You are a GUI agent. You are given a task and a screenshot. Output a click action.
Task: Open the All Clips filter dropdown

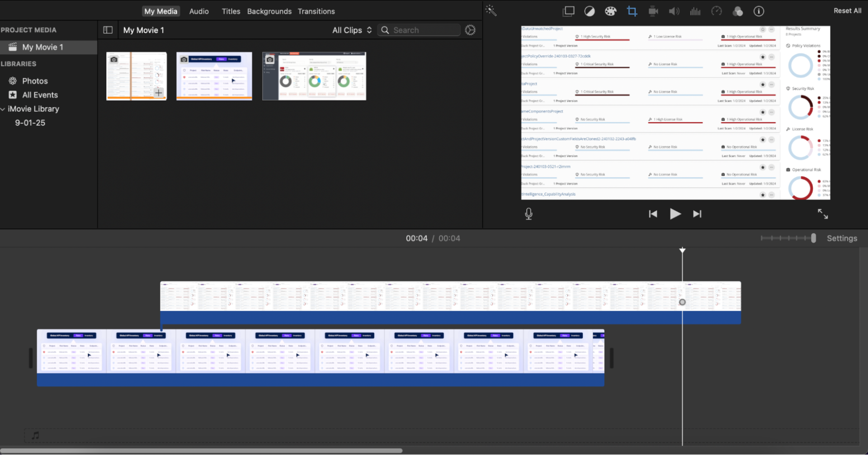(352, 30)
